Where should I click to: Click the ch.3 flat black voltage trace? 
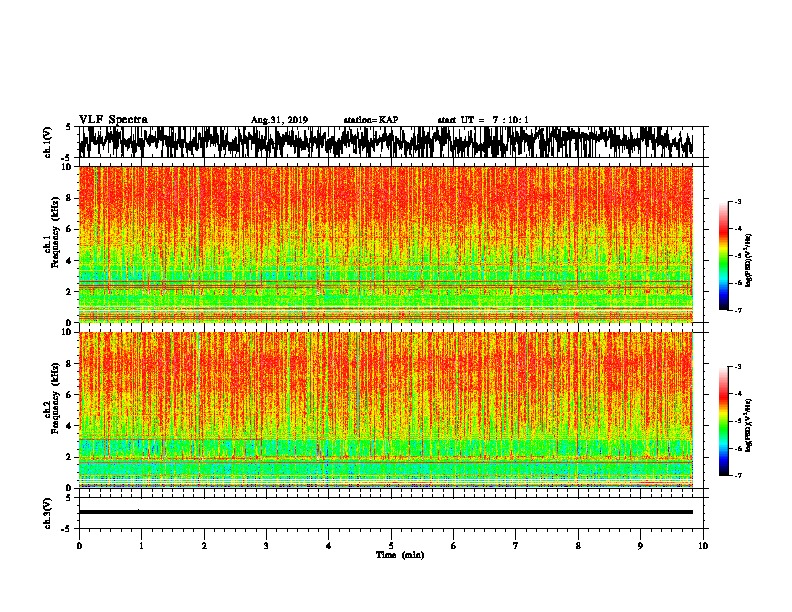(386, 512)
